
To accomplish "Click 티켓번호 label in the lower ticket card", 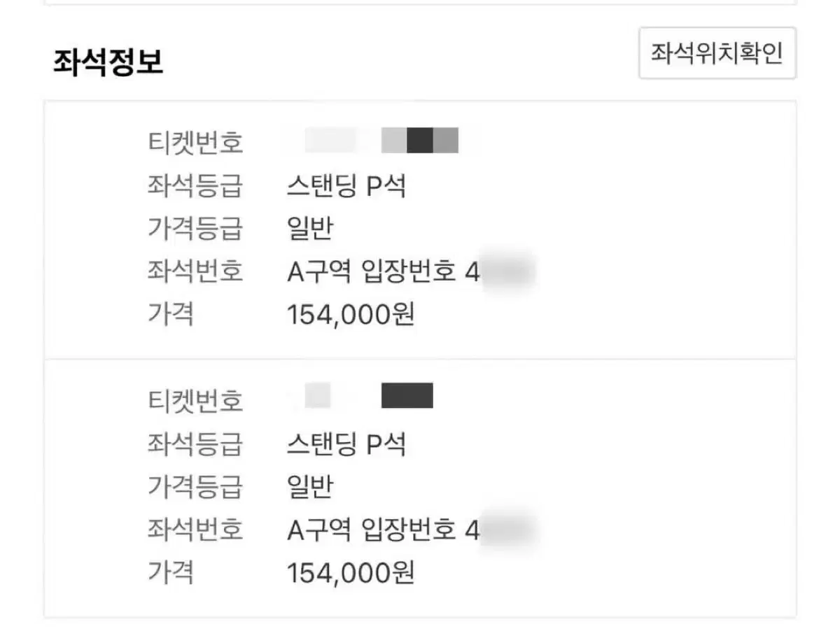I will 195,401.
